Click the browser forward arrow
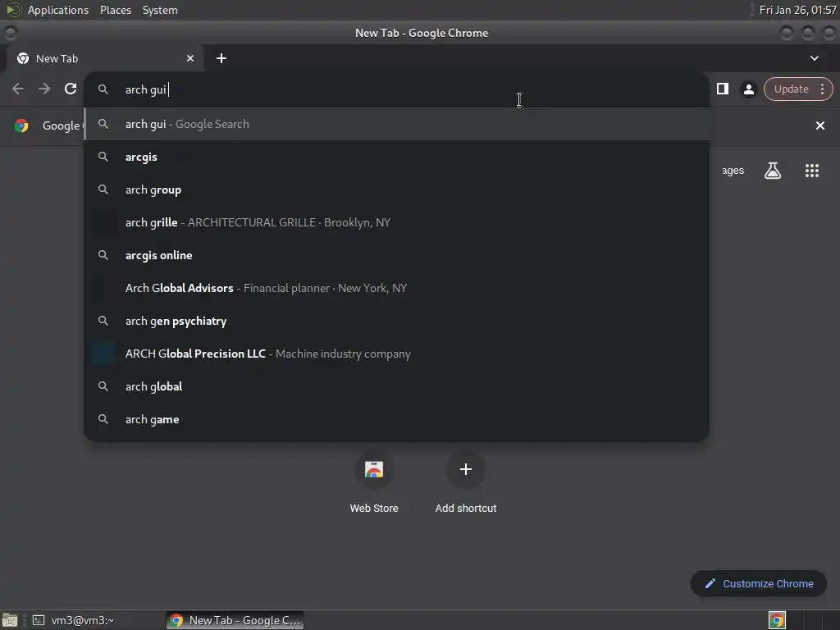 click(x=44, y=89)
